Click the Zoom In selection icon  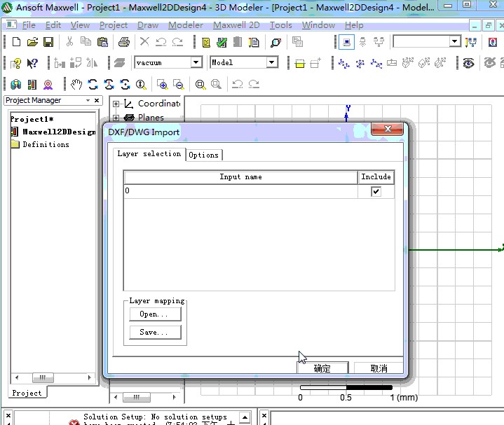[163, 85]
